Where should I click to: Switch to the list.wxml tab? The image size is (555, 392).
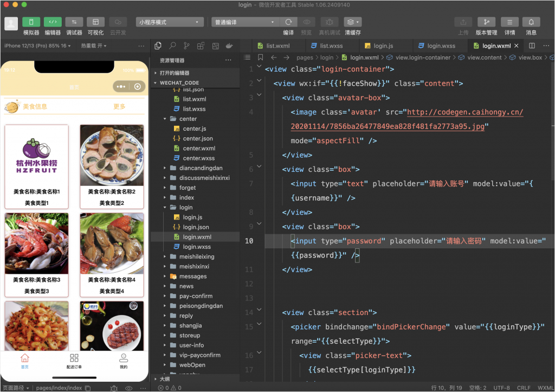[277, 46]
